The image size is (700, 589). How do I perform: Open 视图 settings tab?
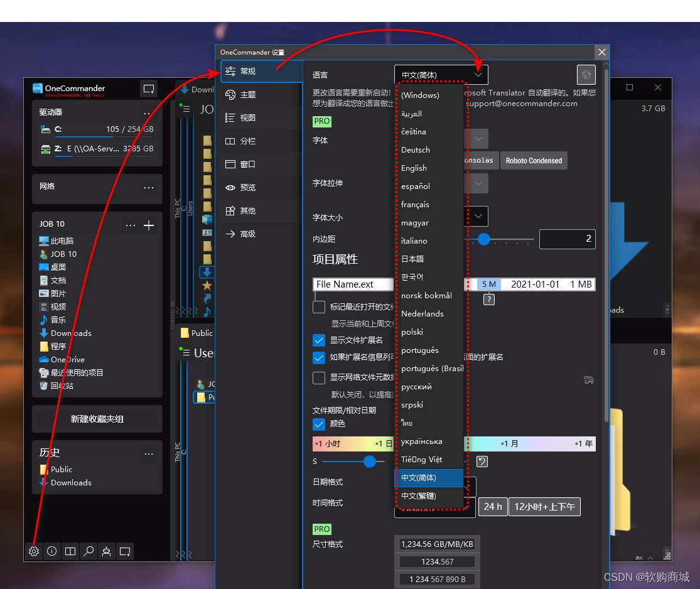click(262, 118)
